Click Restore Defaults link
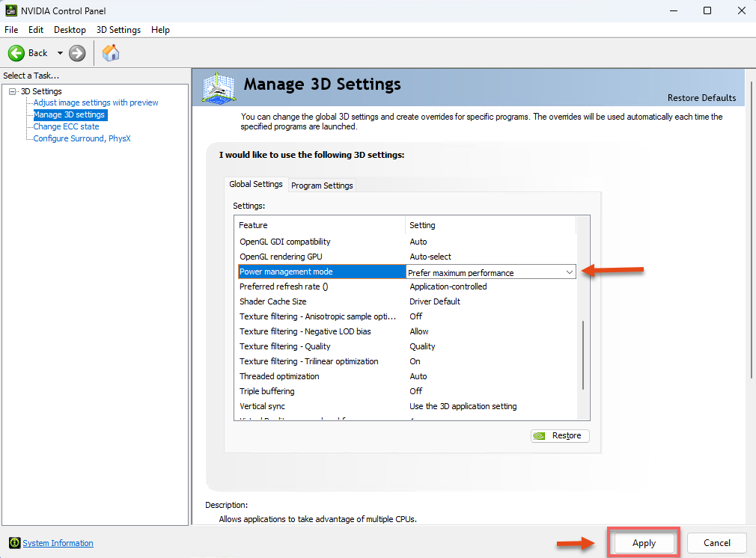Screen dimensions: 756x558 (701, 98)
